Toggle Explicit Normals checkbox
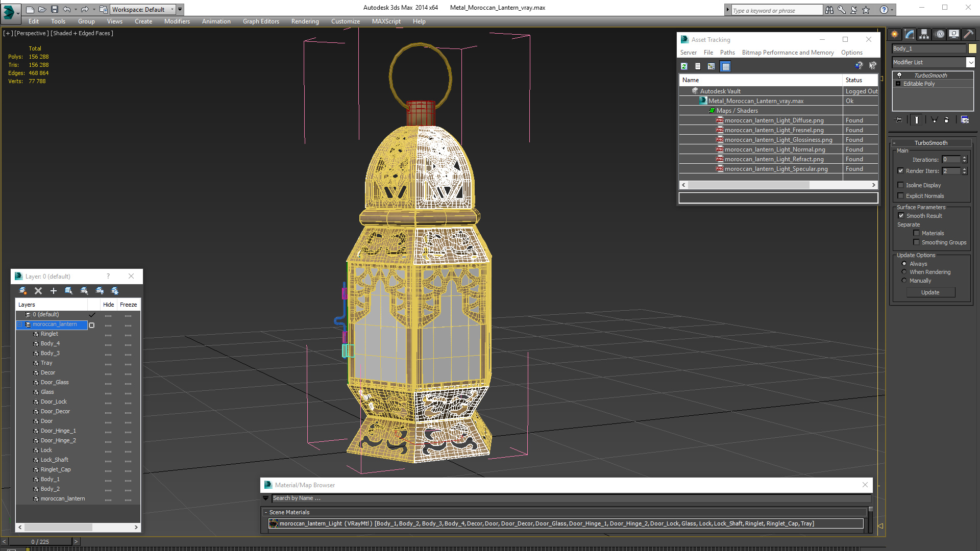The width and height of the screenshot is (980, 551). (x=901, y=196)
